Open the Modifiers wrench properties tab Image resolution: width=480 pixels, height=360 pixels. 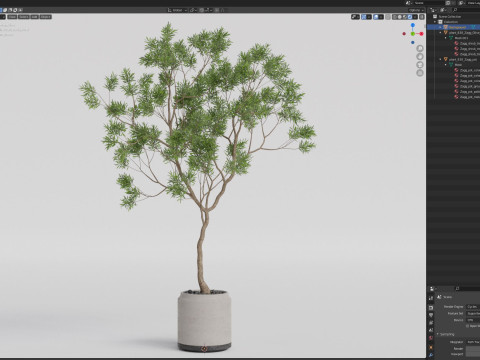coord(431,355)
